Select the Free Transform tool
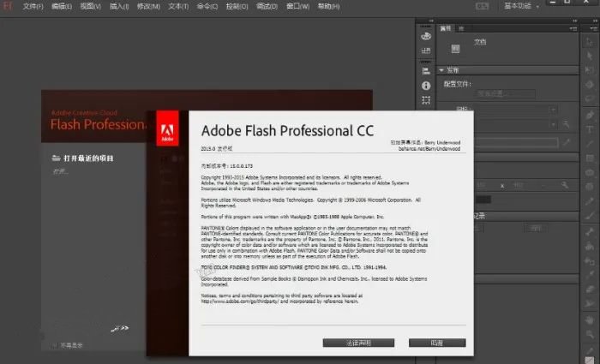This screenshot has height=364, width=600. tap(590, 70)
